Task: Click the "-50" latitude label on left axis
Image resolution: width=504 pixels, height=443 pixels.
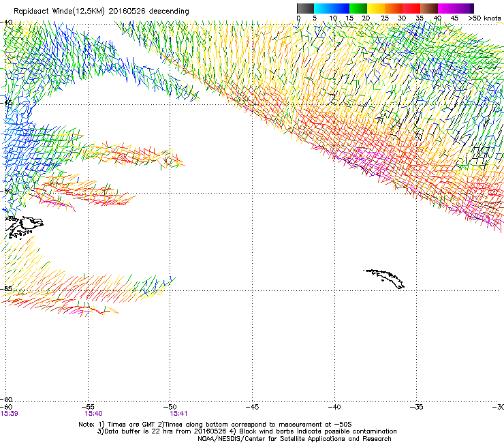Action: point(6,191)
